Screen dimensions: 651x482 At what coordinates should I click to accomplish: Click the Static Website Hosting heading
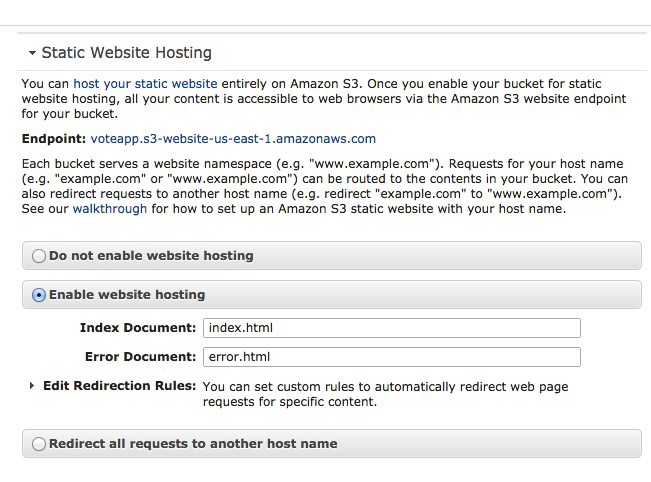(127, 53)
